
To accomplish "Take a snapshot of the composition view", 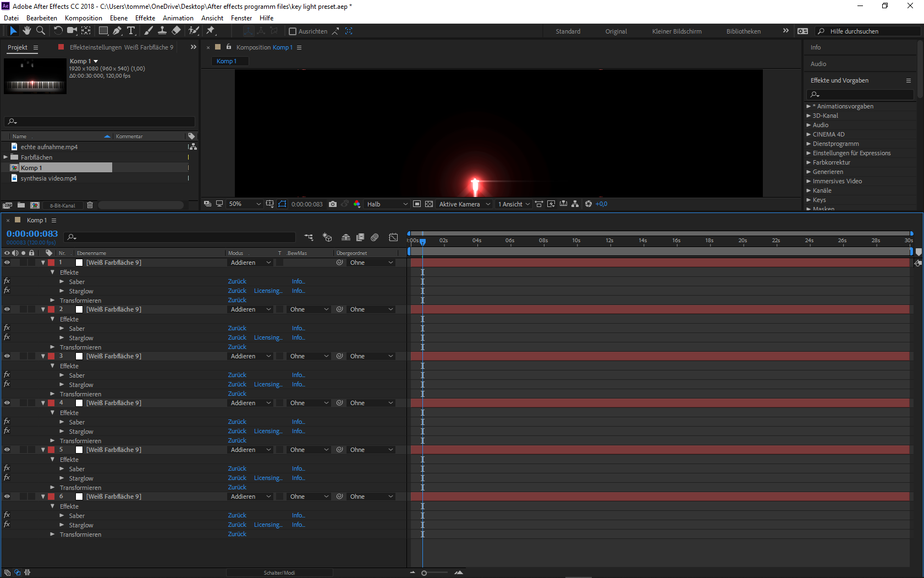I will point(333,204).
